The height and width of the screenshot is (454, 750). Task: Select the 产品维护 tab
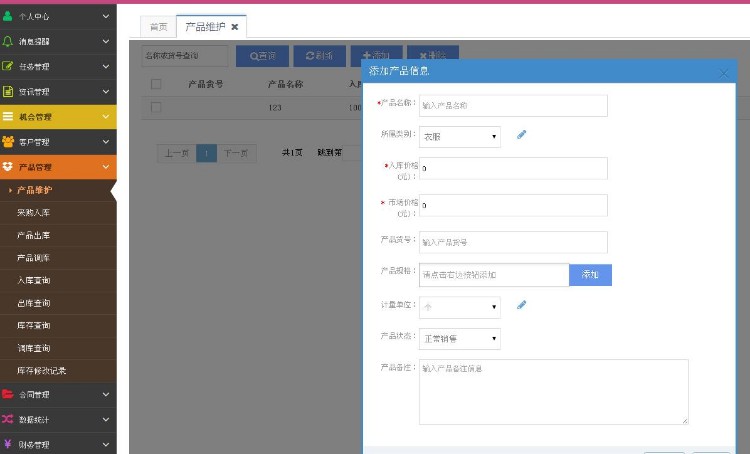[x=205, y=27]
